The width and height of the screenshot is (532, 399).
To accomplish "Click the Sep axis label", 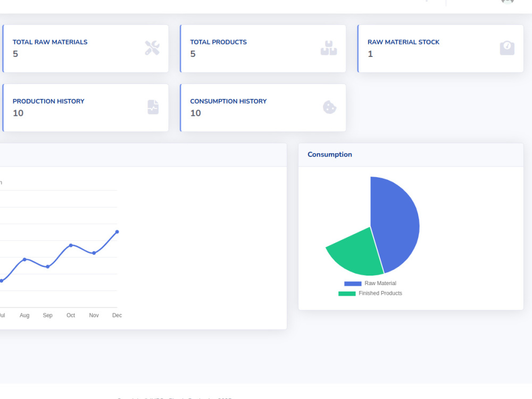I will point(47,315).
